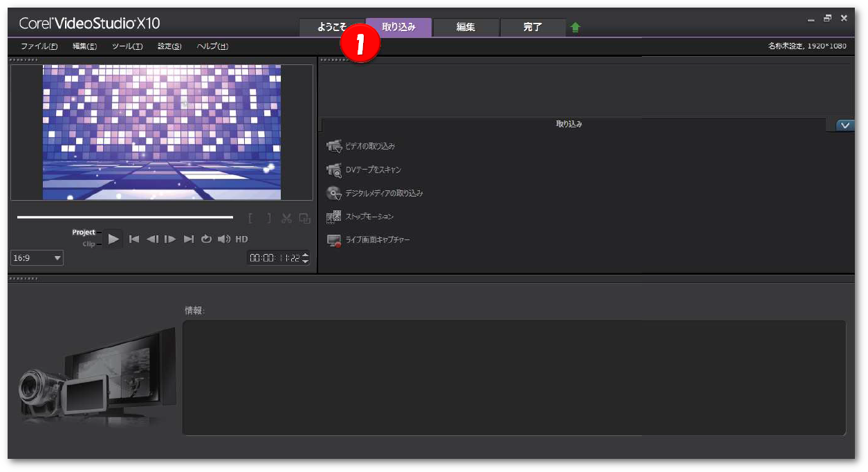Click the preview scrubber bar
Screen dimensions: 868x472
pyautogui.click(x=125, y=217)
